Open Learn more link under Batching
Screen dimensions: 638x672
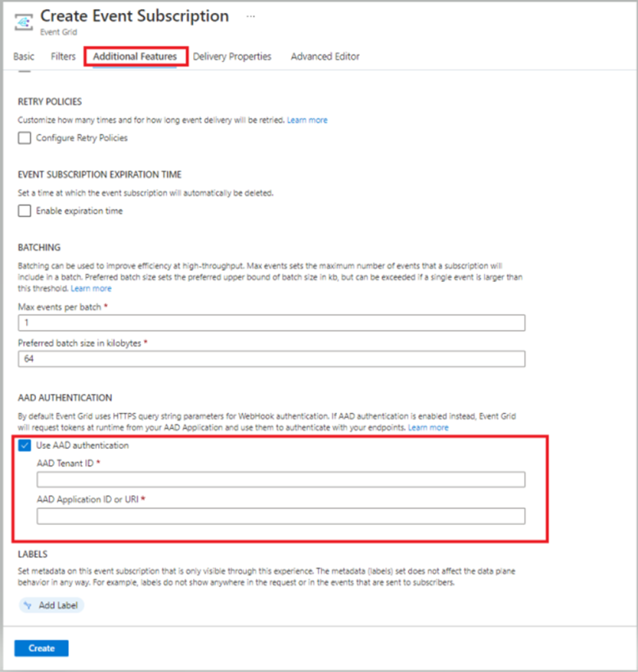point(91,289)
